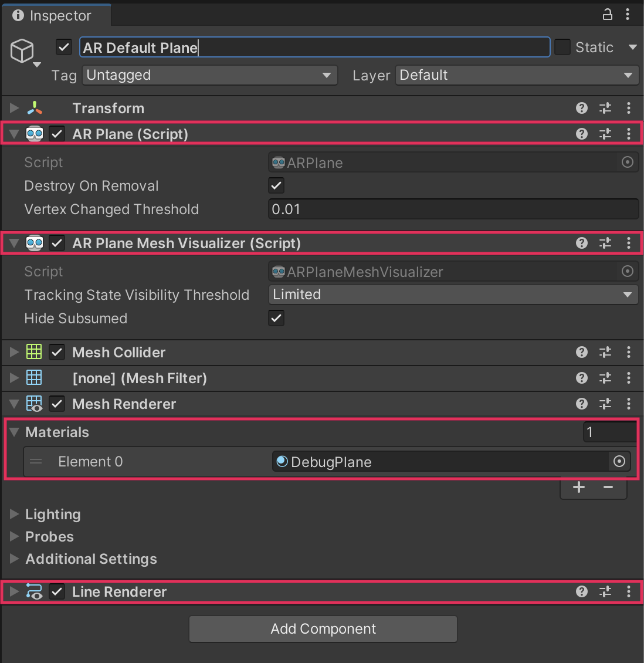This screenshot has width=644, height=663.
Task: Open Transform component preset icon
Action: coord(605,108)
